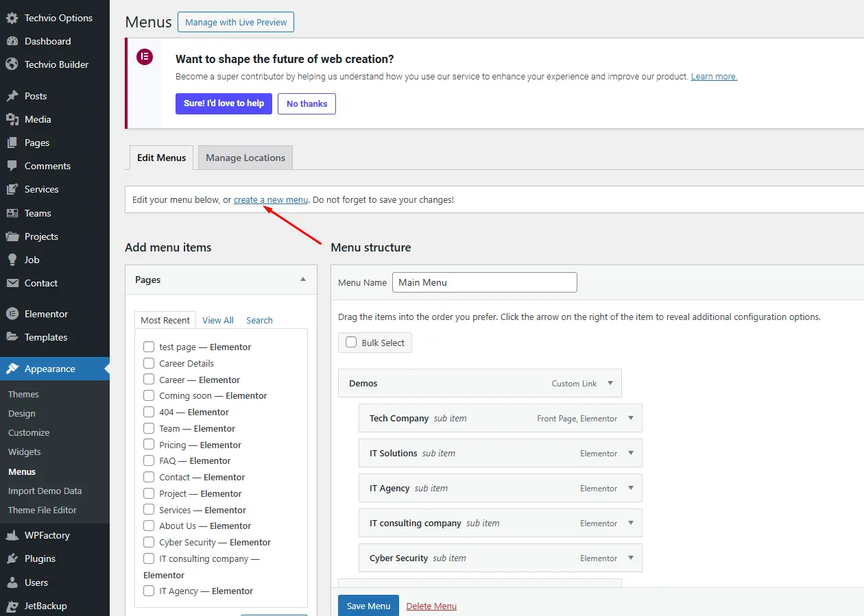Image resolution: width=864 pixels, height=616 pixels.
Task: Open Dashboard via its gauge icon
Action: (x=12, y=41)
